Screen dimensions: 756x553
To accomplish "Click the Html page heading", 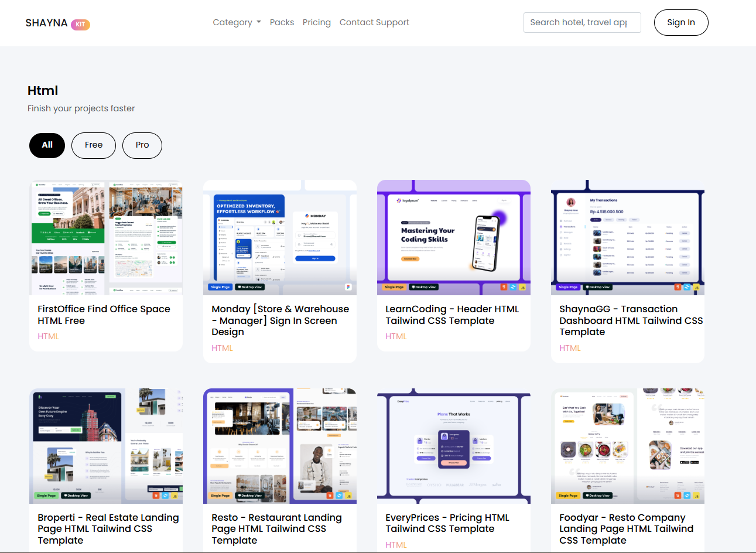I will tap(43, 91).
